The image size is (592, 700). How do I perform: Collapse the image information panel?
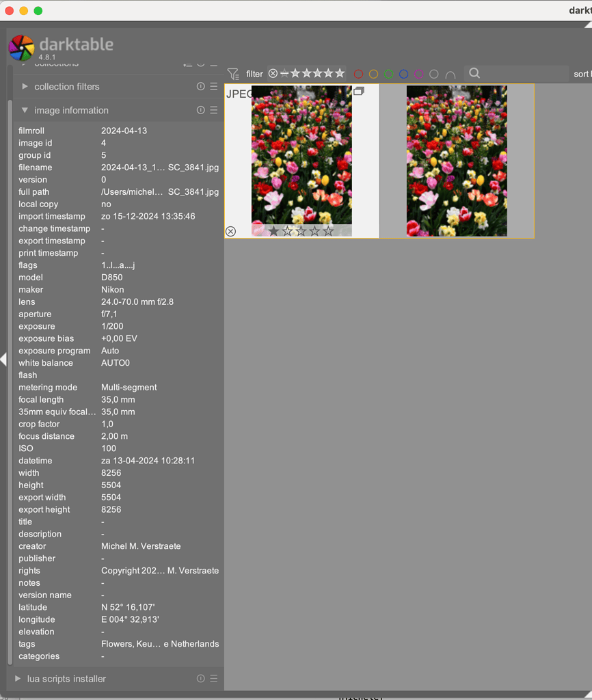(25, 109)
